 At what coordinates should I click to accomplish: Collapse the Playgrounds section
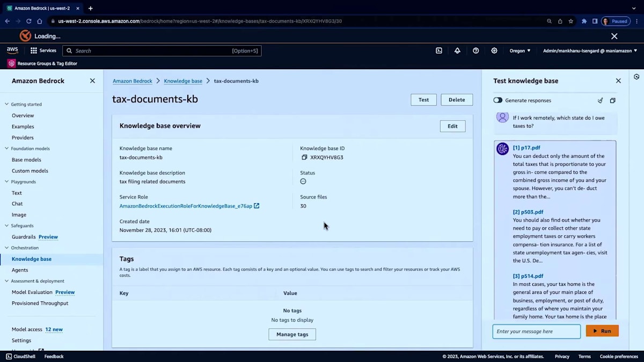pyautogui.click(x=7, y=182)
